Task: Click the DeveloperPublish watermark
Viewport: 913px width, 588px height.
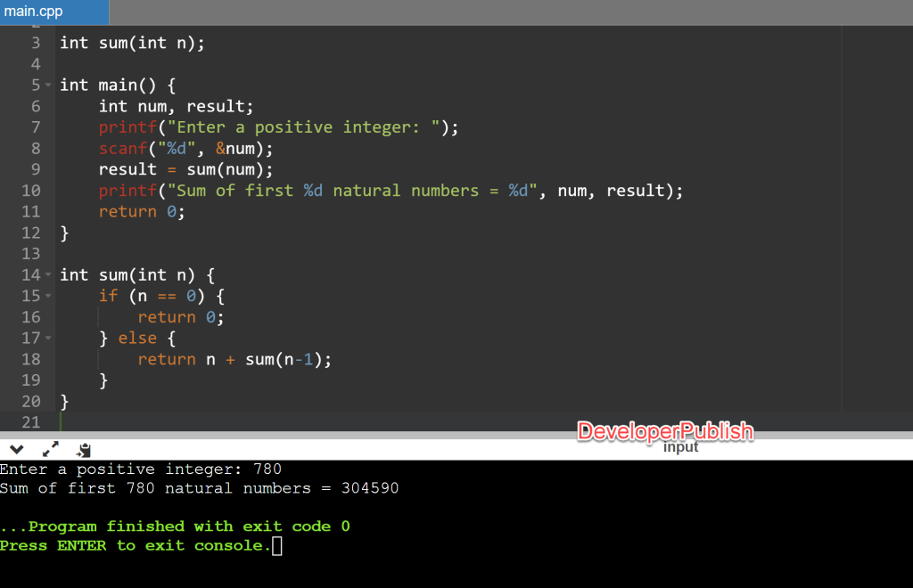Action: point(665,431)
